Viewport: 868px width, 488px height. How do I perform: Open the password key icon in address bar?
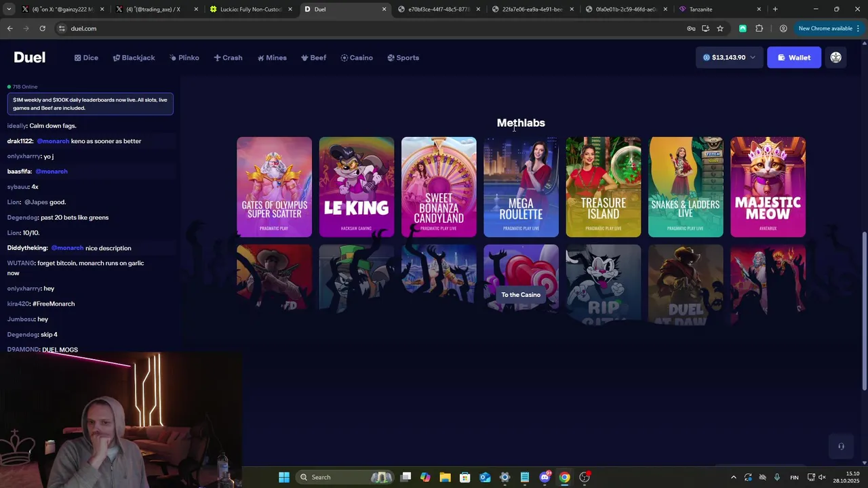(691, 28)
